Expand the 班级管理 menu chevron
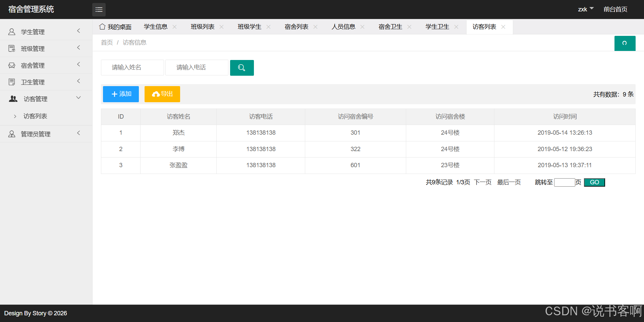This screenshot has width=644, height=322. [x=78, y=48]
